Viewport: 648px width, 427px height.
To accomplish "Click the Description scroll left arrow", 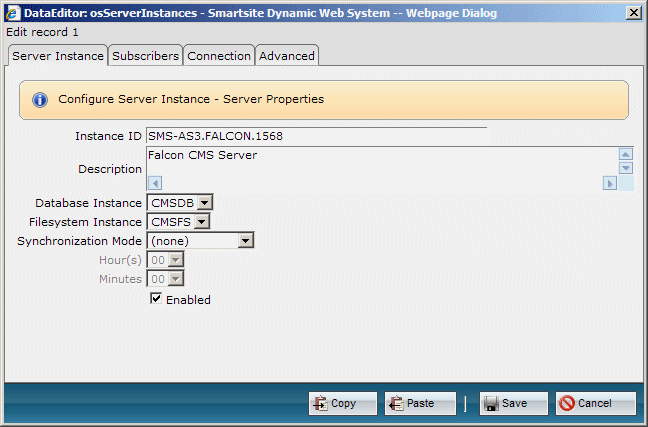I will point(155,183).
